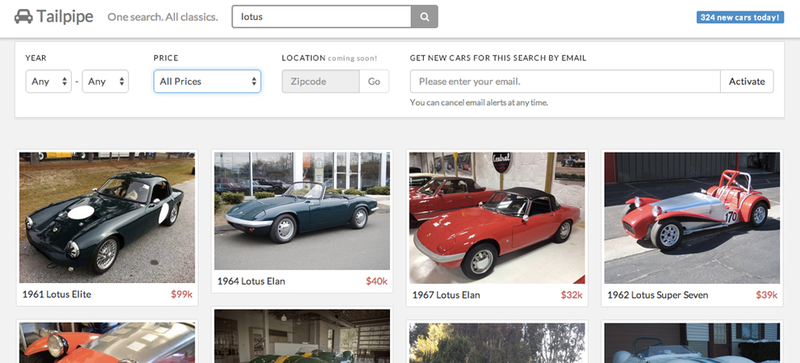Click the 1964 Lotus Elan title
This screenshot has height=363, width=800.
251,281
